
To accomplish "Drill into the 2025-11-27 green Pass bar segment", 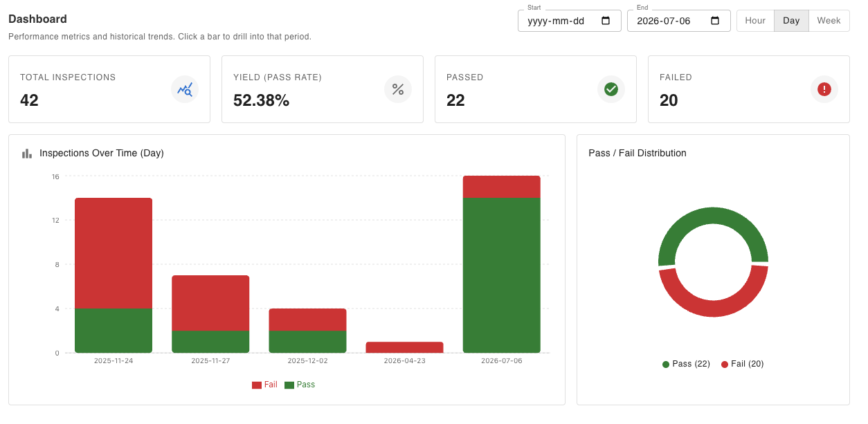I will (x=210, y=342).
